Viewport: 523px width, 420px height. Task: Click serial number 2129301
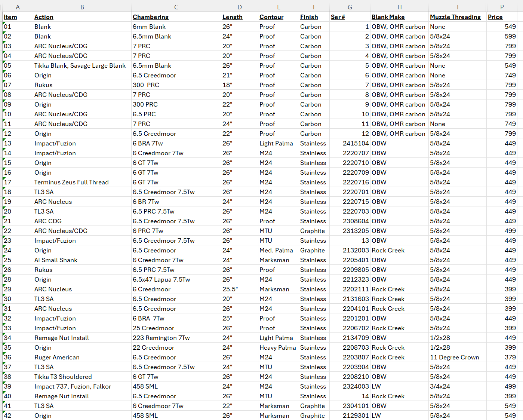(350, 416)
